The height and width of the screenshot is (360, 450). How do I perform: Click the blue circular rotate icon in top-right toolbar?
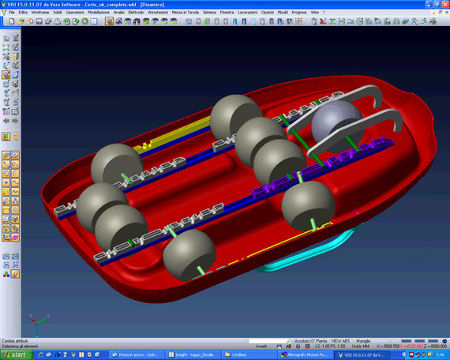(x=360, y=21)
